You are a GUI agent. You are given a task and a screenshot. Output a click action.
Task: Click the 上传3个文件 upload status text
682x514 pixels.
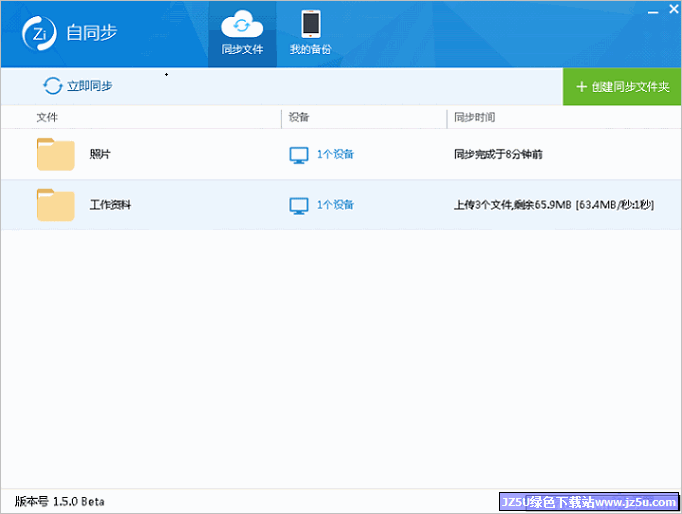554,204
